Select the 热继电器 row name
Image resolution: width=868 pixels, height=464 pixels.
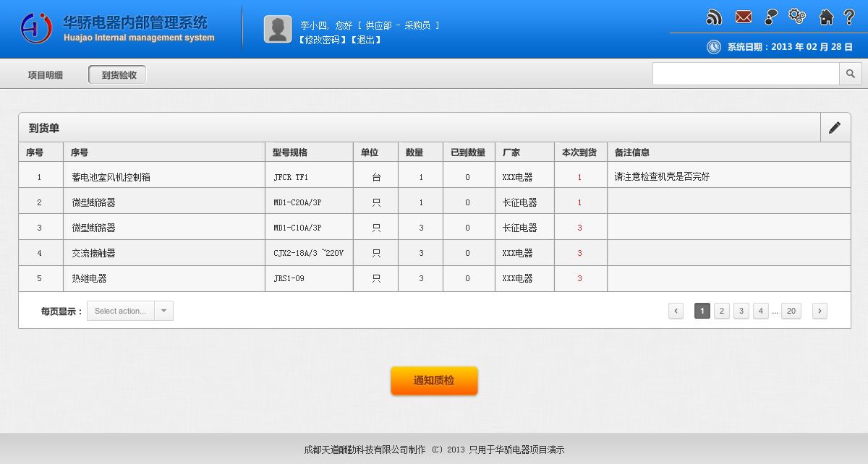pos(89,278)
